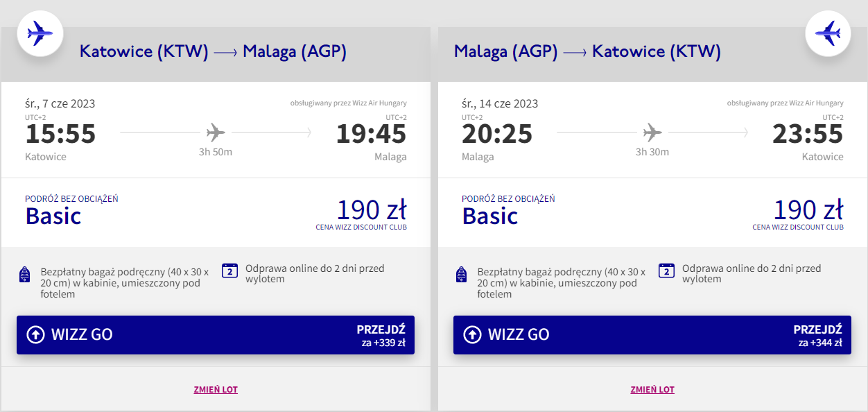The image size is (868, 412).
Task: Click the calendar check-in icon for return flight
Action: pos(667,271)
